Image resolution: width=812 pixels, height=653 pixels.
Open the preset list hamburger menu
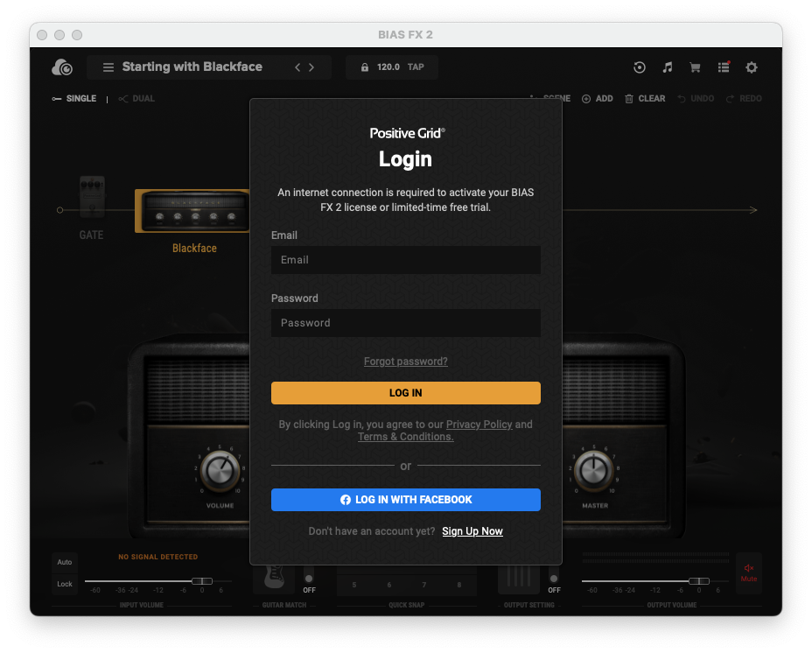[x=108, y=67]
